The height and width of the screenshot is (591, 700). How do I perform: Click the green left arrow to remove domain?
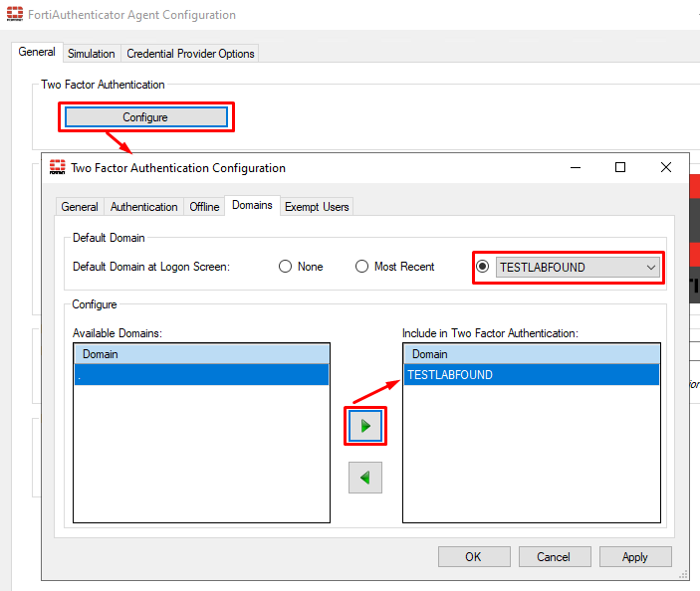[x=365, y=478]
